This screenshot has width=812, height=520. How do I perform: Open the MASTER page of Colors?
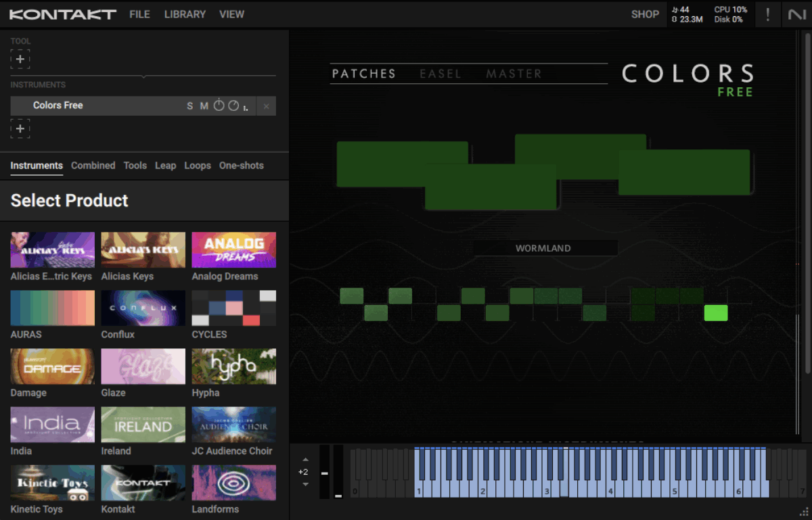point(514,74)
